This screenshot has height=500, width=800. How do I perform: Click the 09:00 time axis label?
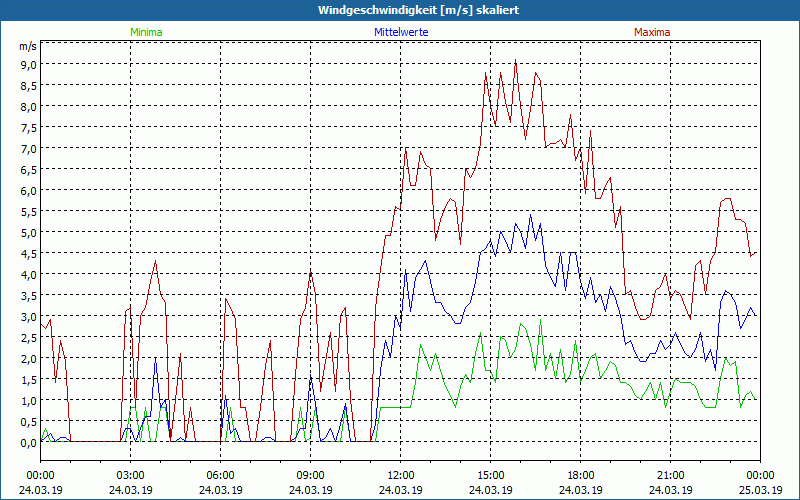coord(310,475)
